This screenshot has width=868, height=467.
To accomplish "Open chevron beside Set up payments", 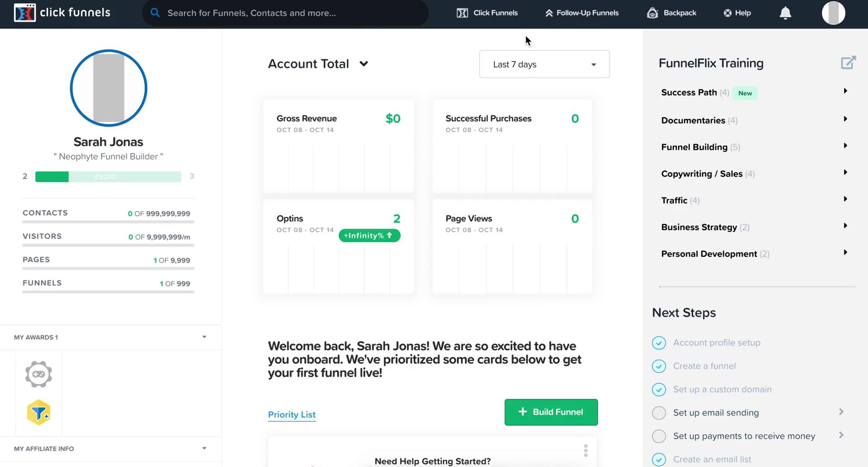I will (x=841, y=435).
